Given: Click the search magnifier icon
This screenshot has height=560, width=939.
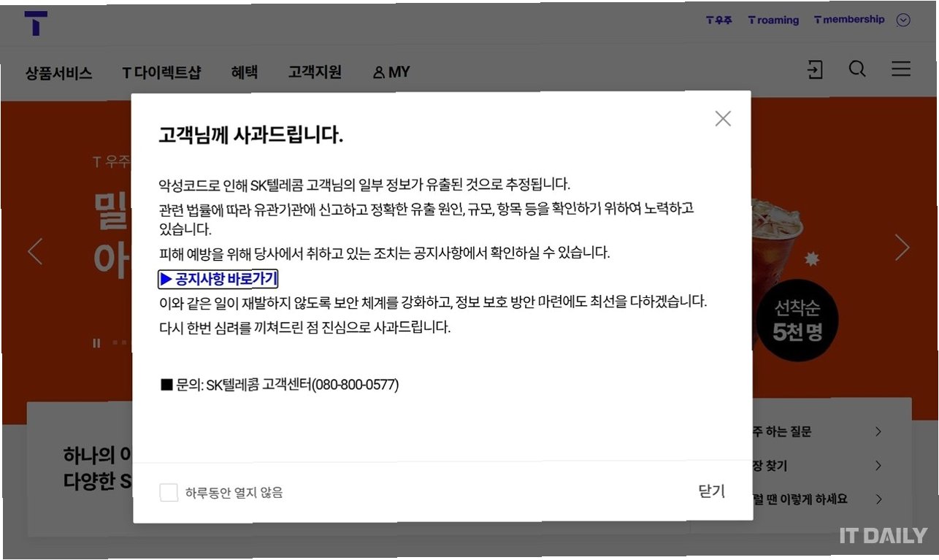Looking at the screenshot, I should (x=857, y=69).
